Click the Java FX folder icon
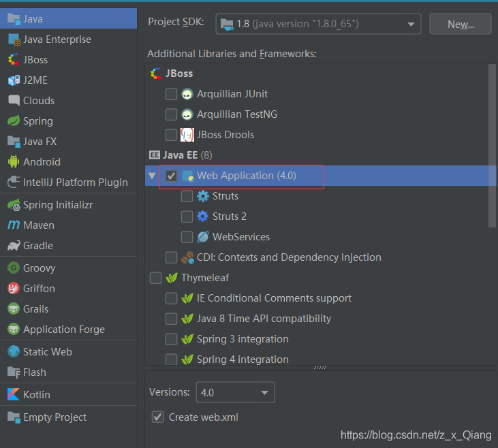Screen dimensions: 498x448 [x=14, y=142]
